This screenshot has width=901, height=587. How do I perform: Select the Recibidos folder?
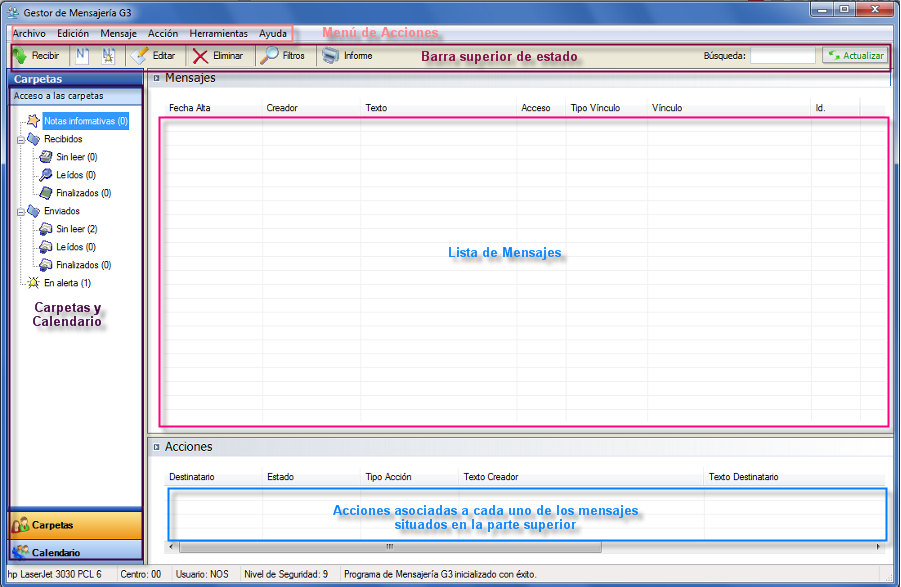point(63,139)
